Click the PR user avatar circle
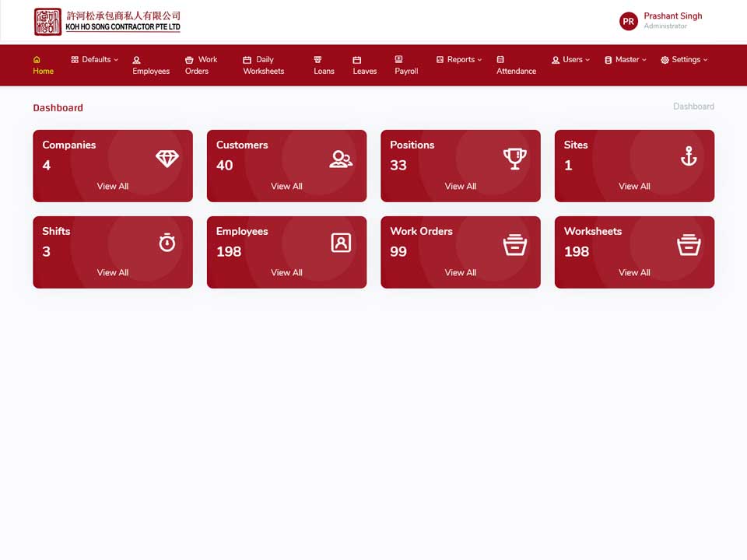 coord(629,22)
